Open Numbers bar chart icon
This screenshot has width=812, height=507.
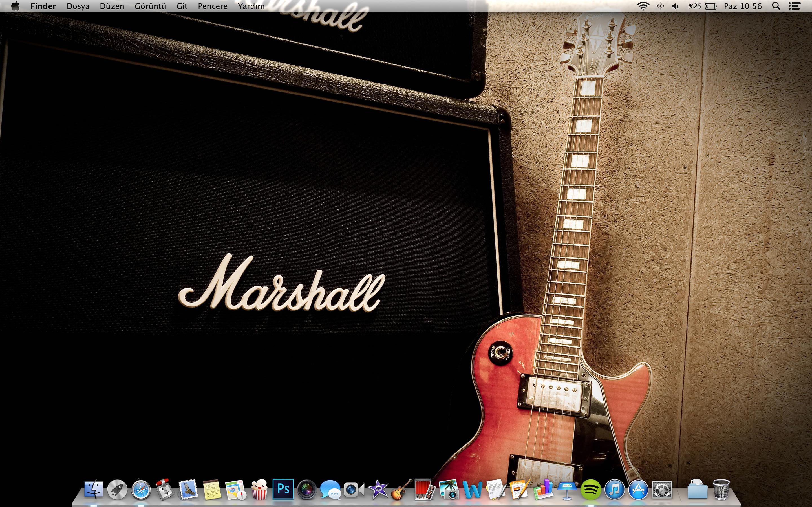(544, 490)
